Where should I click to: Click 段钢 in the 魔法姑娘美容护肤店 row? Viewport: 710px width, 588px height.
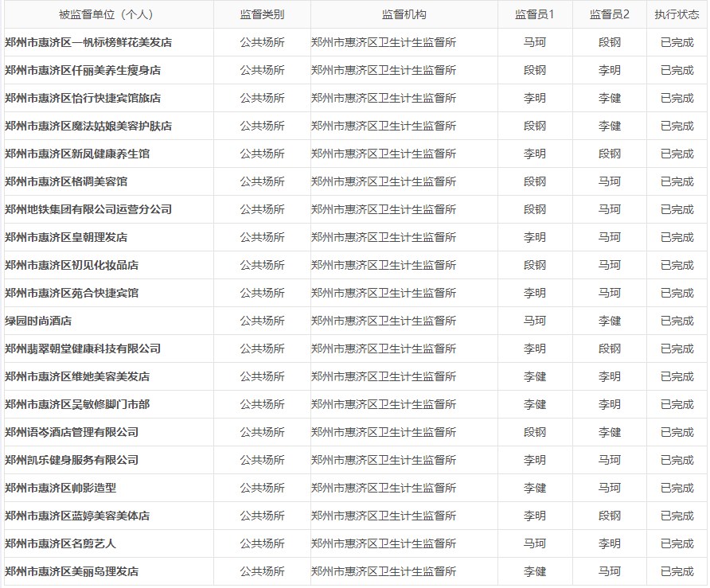[535, 126]
